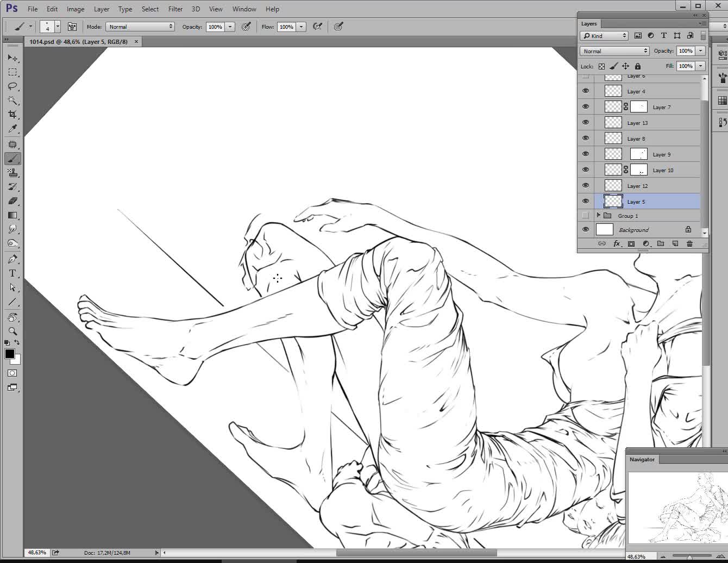Viewport: 728px width, 563px height.
Task: Open the layer Fill dropdown arrow
Action: click(x=701, y=66)
